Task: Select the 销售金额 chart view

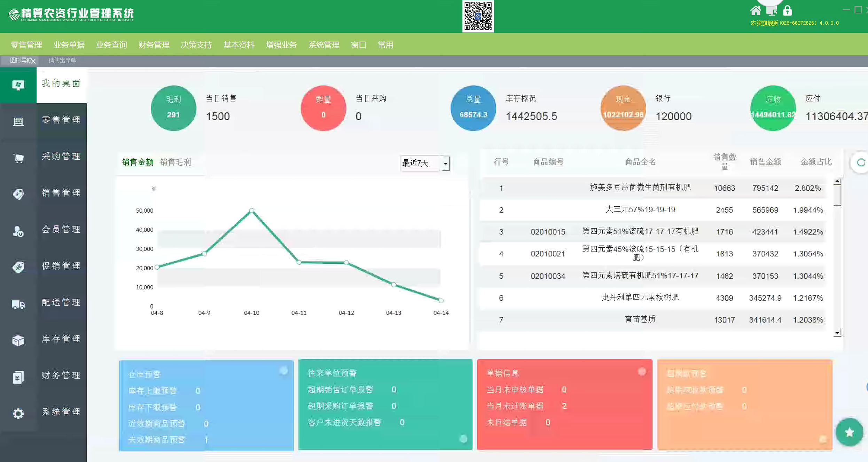Action: pyautogui.click(x=138, y=162)
